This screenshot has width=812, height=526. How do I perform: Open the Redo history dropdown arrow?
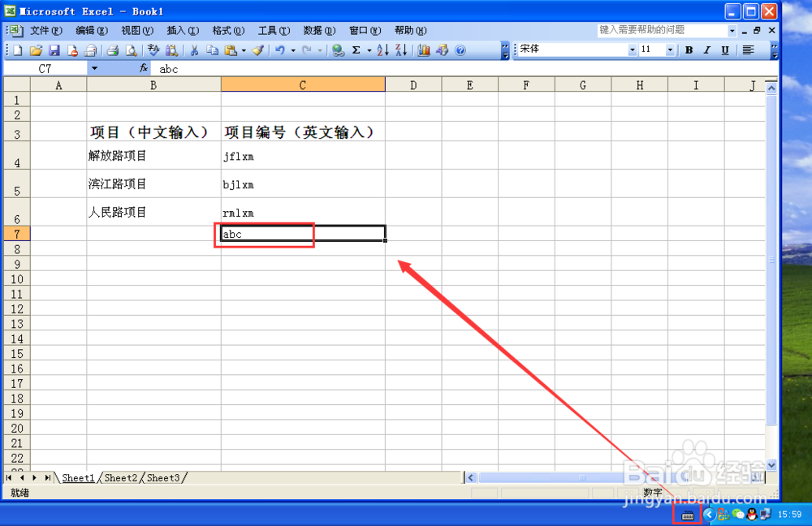pyautogui.click(x=319, y=51)
